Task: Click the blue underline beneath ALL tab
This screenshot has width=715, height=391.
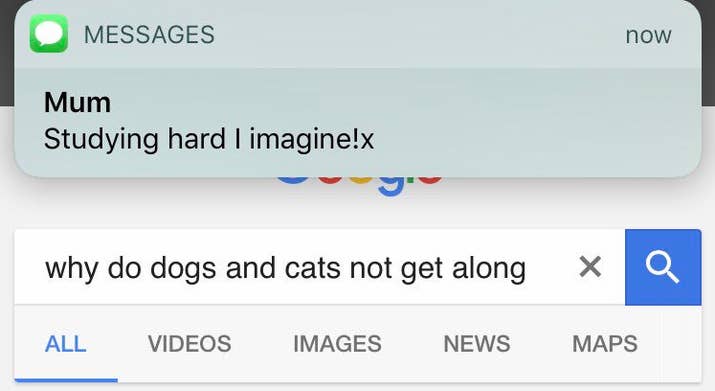Action: point(66,380)
